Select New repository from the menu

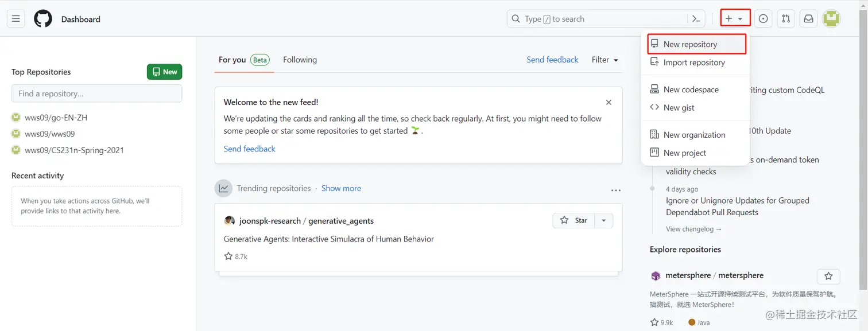pos(690,44)
